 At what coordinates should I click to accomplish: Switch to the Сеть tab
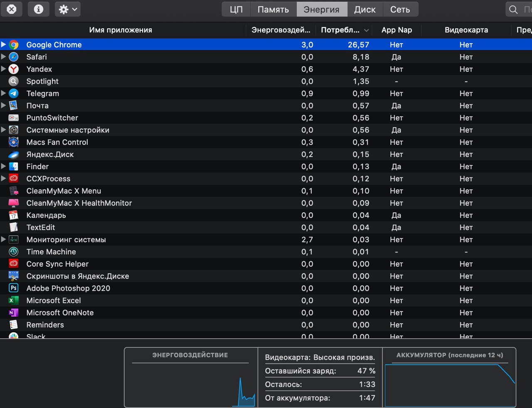point(400,9)
